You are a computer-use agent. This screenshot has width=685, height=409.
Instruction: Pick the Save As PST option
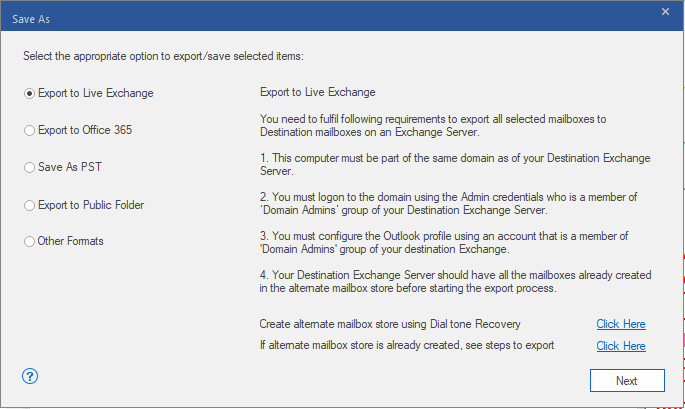(x=30, y=168)
